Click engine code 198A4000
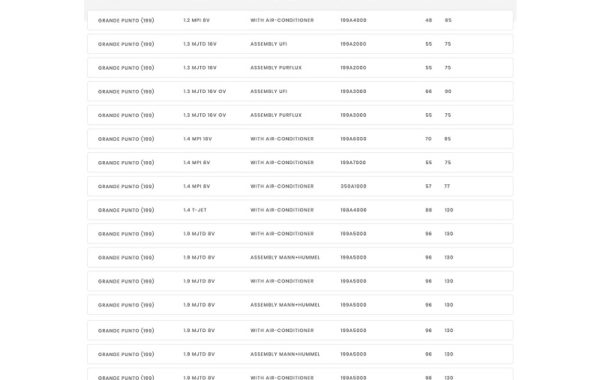This screenshot has width=600, height=380. (353, 210)
